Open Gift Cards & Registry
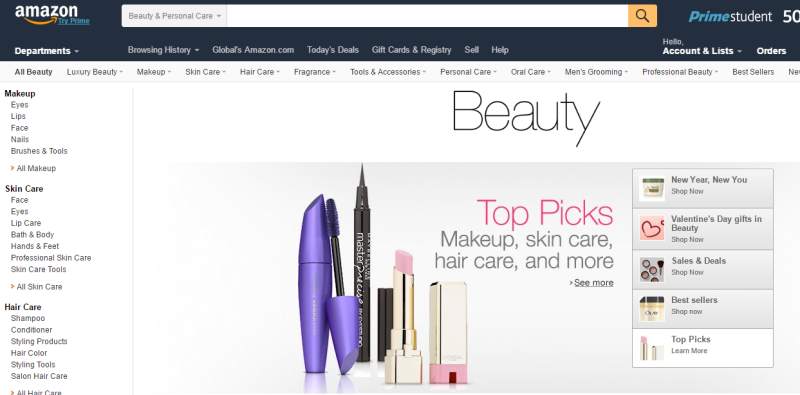Screen dimensions: 800x395 [411, 50]
